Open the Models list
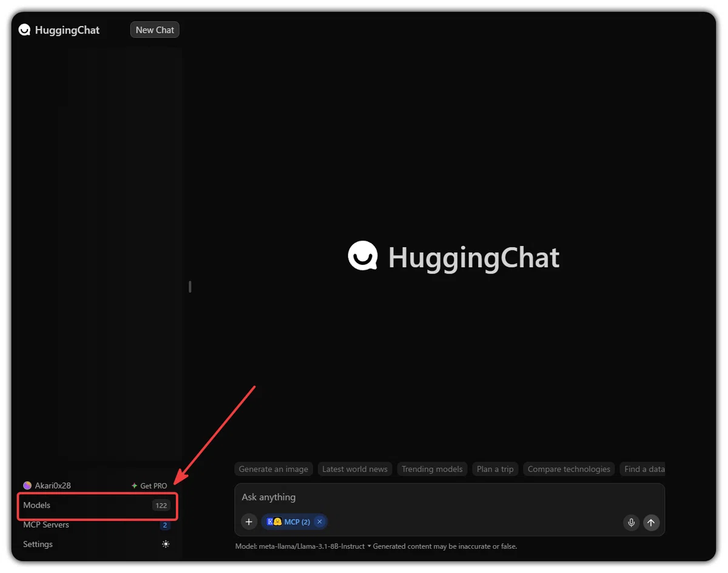728x573 pixels. (x=97, y=505)
